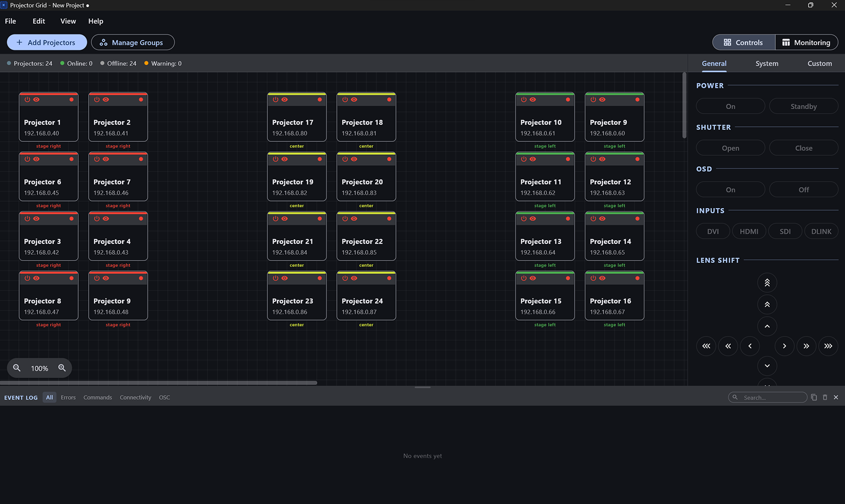Toggle eye icon on Projector 19 card

(285, 159)
